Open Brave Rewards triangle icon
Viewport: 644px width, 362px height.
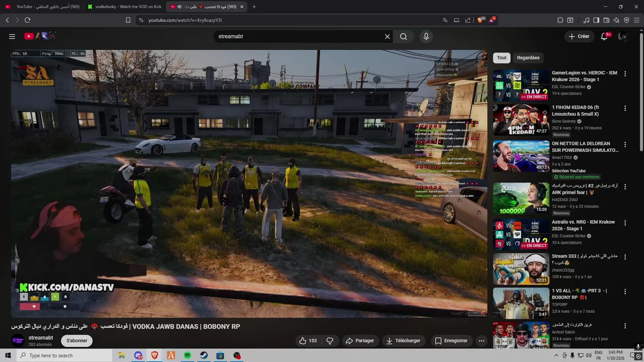click(492, 20)
